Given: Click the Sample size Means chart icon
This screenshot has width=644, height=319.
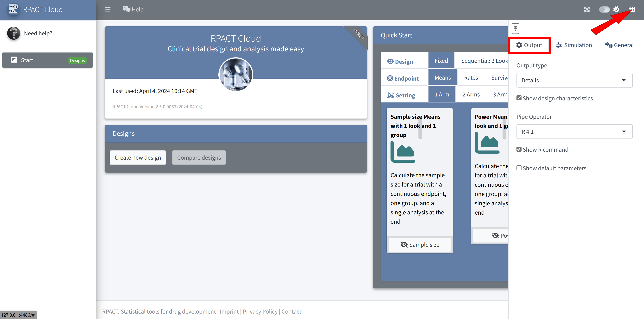Looking at the screenshot, I should [403, 152].
